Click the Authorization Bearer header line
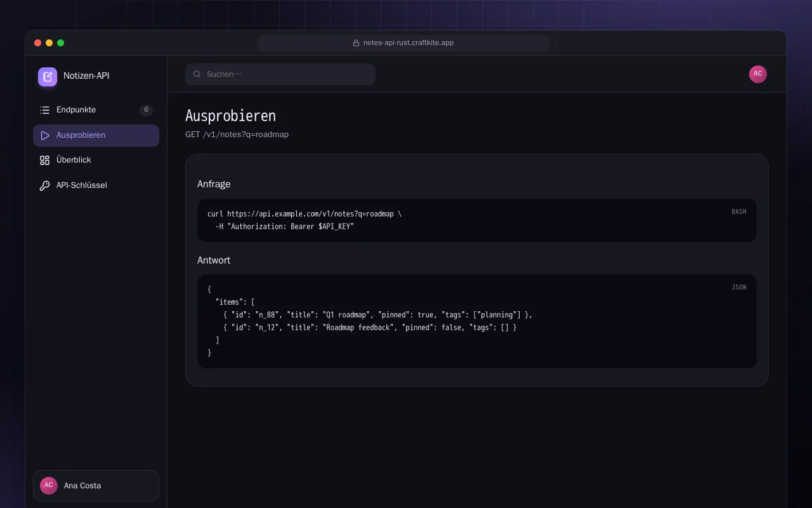812x508 pixels. point(284,227)
